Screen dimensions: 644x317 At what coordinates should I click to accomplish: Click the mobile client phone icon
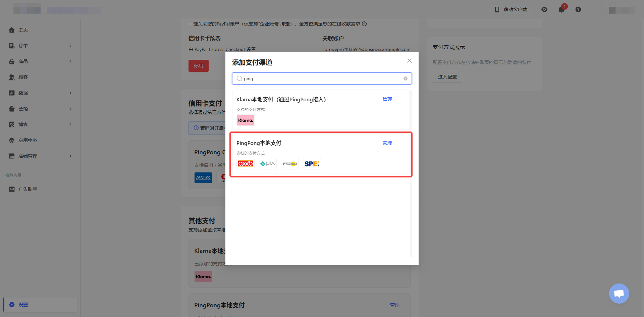[497, 9]
